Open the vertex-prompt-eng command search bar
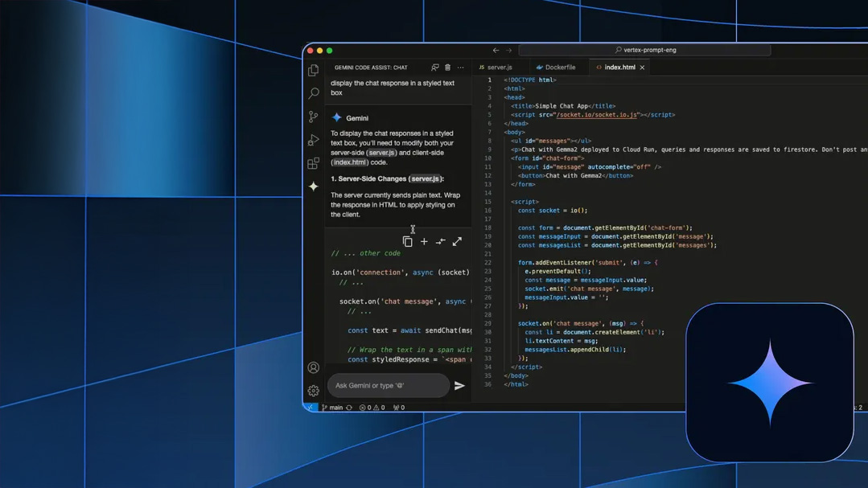Viewport: 868px width, 488px height. [x=645, y=50]
